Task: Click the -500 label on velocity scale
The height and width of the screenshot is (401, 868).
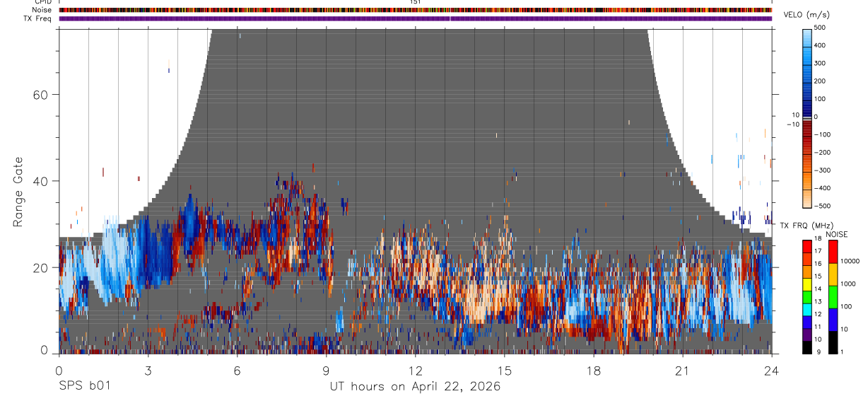Action: tap(823, 206)
